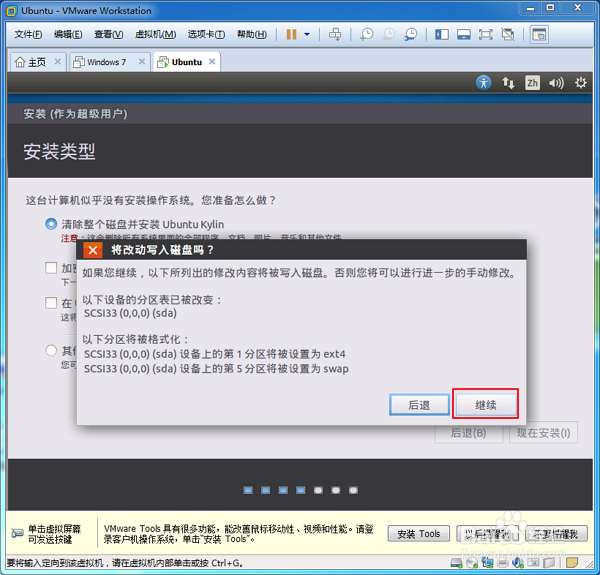Open the 编辑(E) menu
Viewport: 600px width, 575px height.
(x=68, y=34)
